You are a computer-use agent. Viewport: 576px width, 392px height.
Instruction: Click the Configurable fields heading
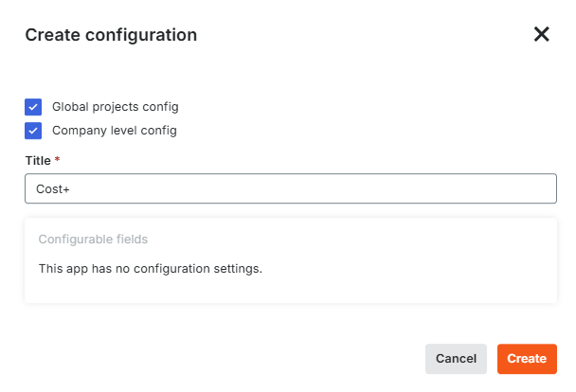click(93, 239)
